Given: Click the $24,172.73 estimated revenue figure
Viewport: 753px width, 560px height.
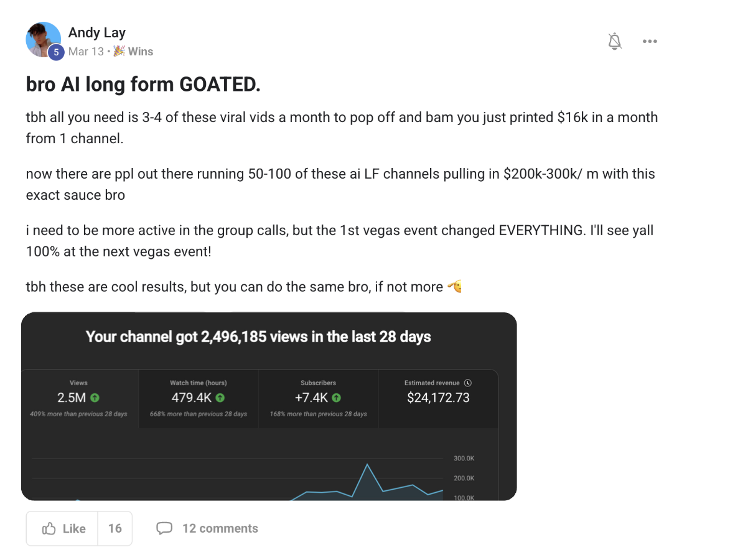Looking at the screenshot, I should (x=438, y=398).
